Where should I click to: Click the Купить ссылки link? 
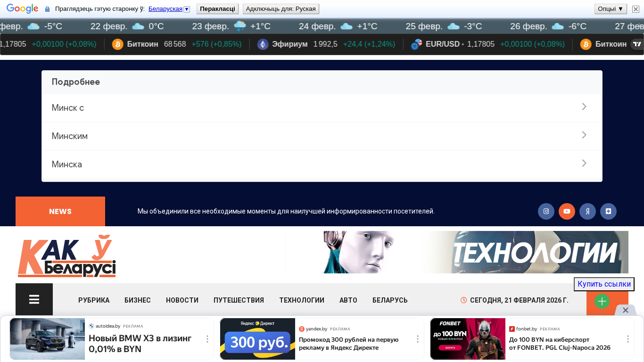[x=604, y=284]
